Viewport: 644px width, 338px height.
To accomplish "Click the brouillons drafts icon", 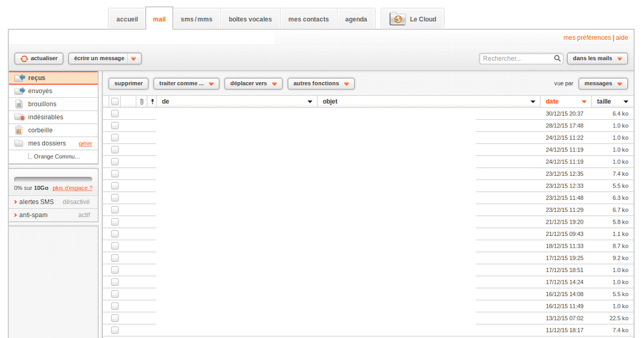I will tap(19, 104).
